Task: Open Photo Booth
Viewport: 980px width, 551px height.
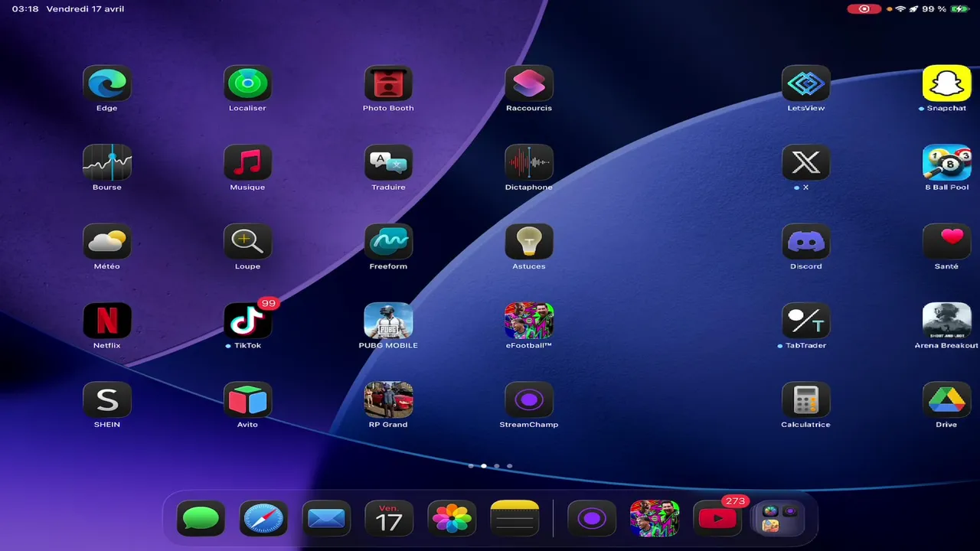Action: [388, 83]
